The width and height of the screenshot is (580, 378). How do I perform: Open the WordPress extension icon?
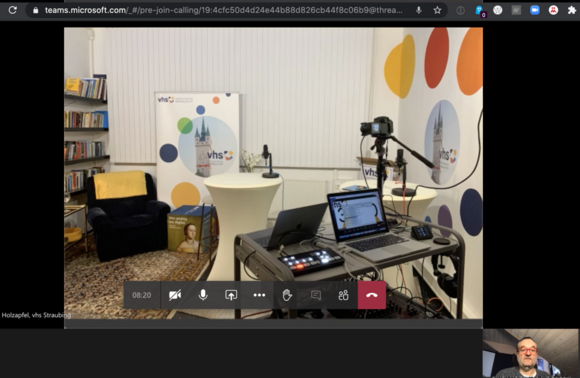tap(498, 10)
